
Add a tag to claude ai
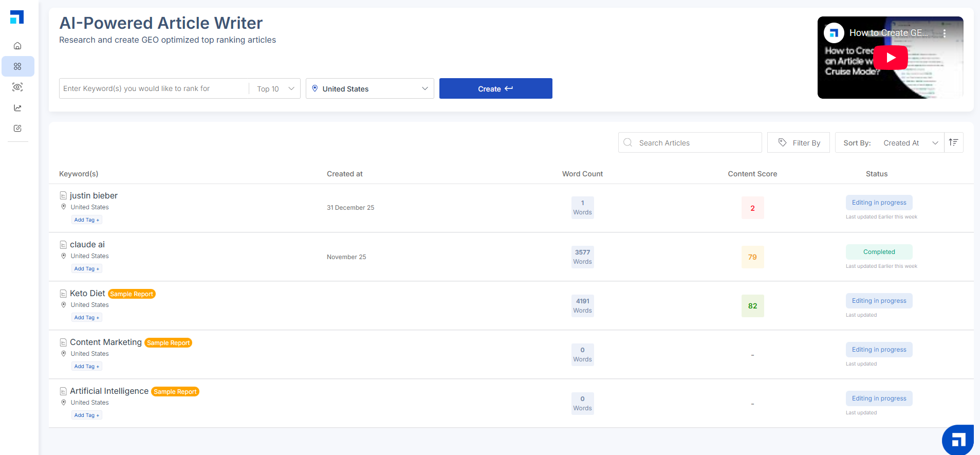tap(86, 269)
